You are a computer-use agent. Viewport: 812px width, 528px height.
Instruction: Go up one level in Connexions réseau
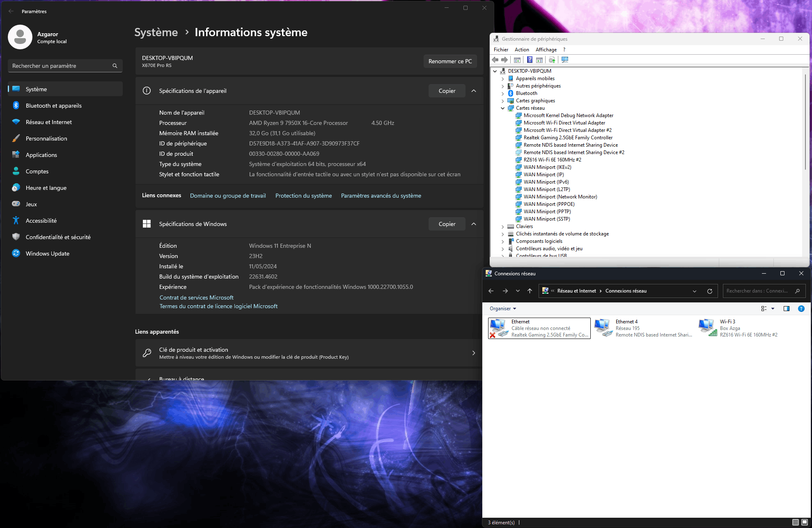tap(530, 291)
